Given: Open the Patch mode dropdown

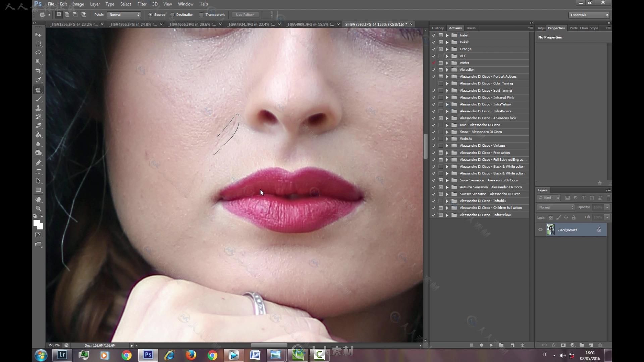Looking at the screenshot, I should (x=124, y=15).
